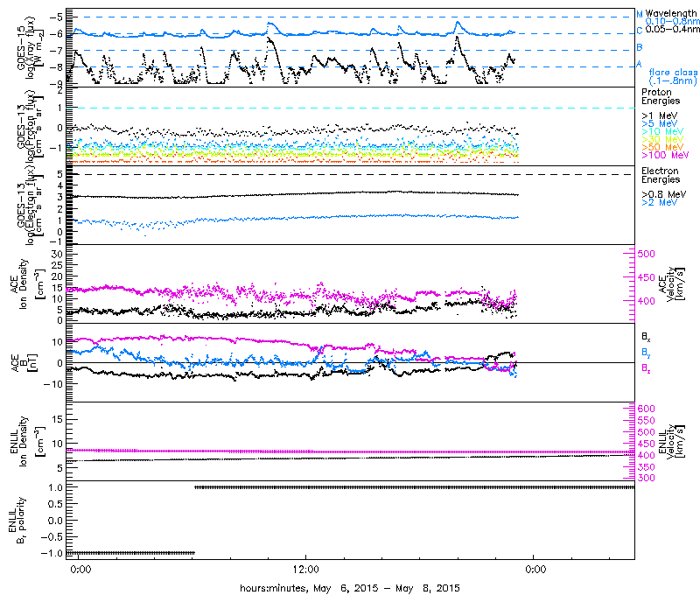Click the '-1.0' Br polarity tick value
This screenshot has height=595, width=700.
click(52, 554)
